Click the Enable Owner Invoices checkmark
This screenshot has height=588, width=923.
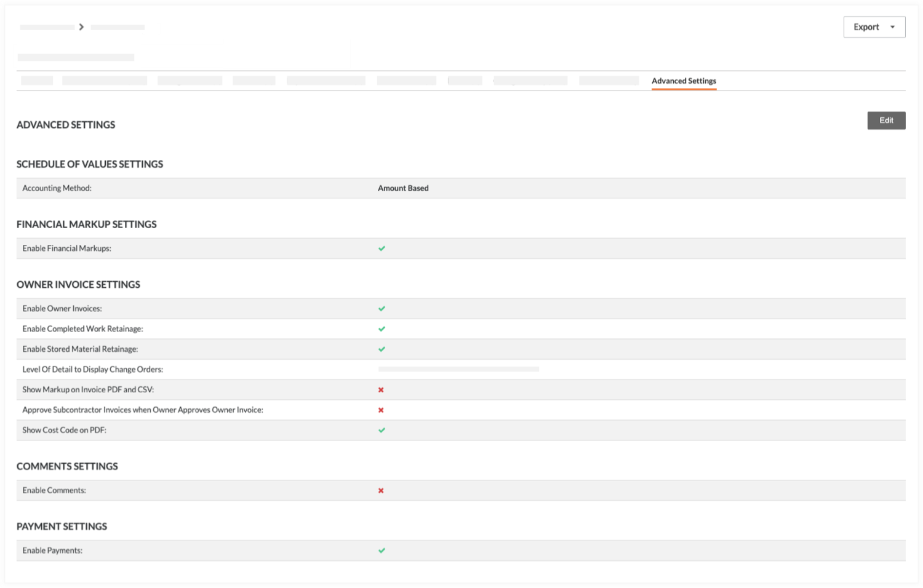(382, 309)
